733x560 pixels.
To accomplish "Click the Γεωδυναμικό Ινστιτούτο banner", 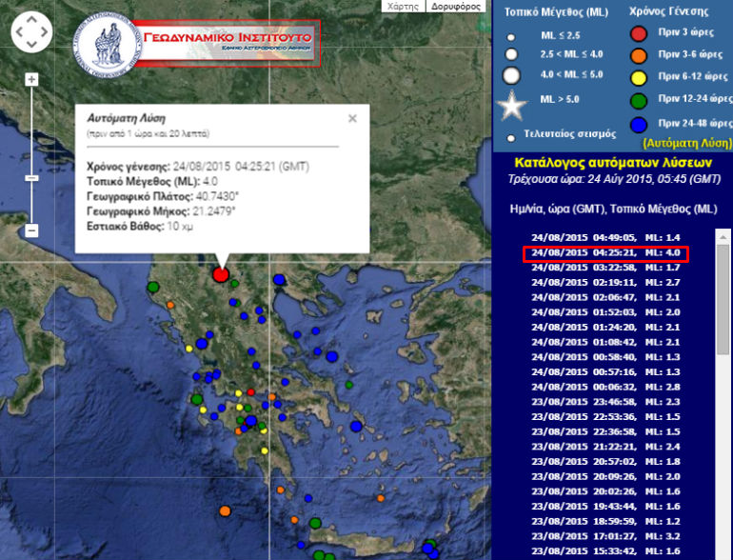I will pos(225,40).
